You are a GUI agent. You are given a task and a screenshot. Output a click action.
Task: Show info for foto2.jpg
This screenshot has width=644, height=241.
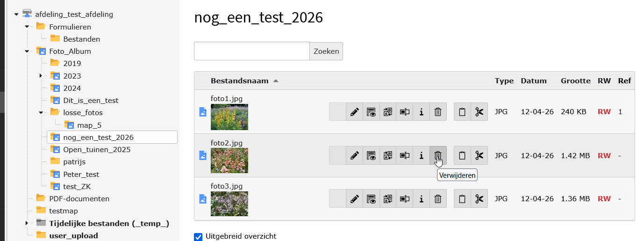[x=422, y=155]
